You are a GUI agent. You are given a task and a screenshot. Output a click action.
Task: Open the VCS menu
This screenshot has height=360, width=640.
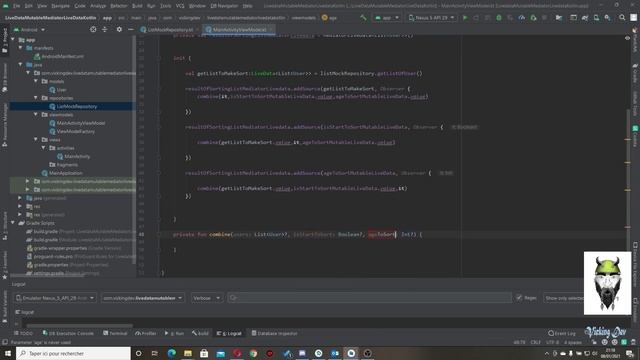pos(180,6)
